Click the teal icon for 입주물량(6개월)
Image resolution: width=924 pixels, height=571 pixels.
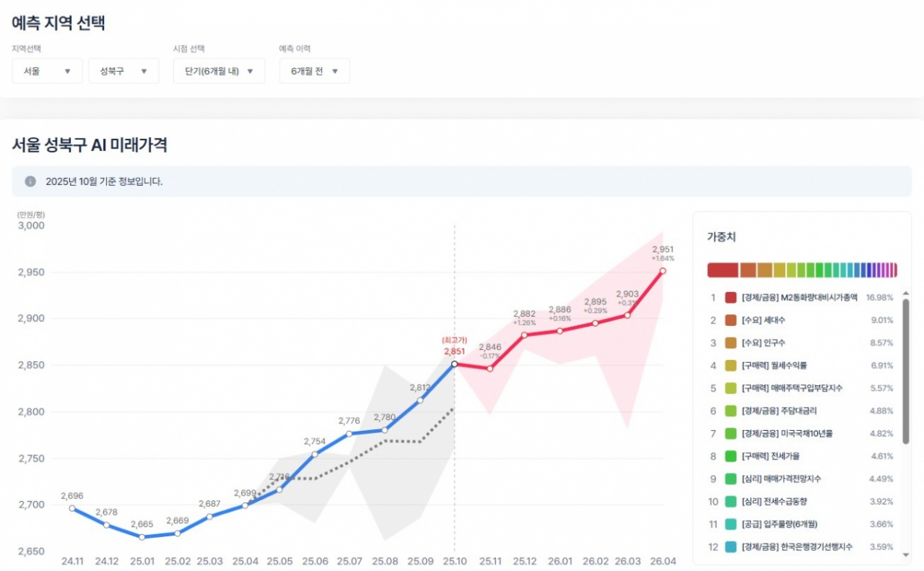tap(731, 525)
